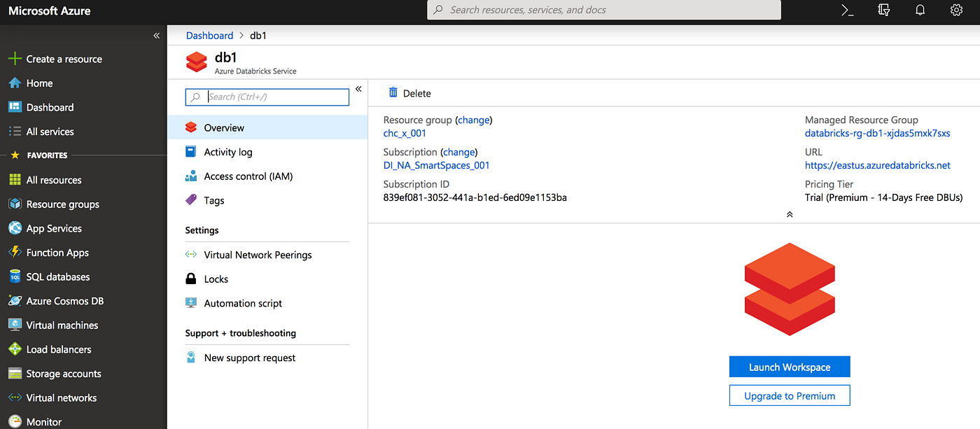Collapse the db1 resource menu chevron
980x429 pixels.
tap(358, 89)
